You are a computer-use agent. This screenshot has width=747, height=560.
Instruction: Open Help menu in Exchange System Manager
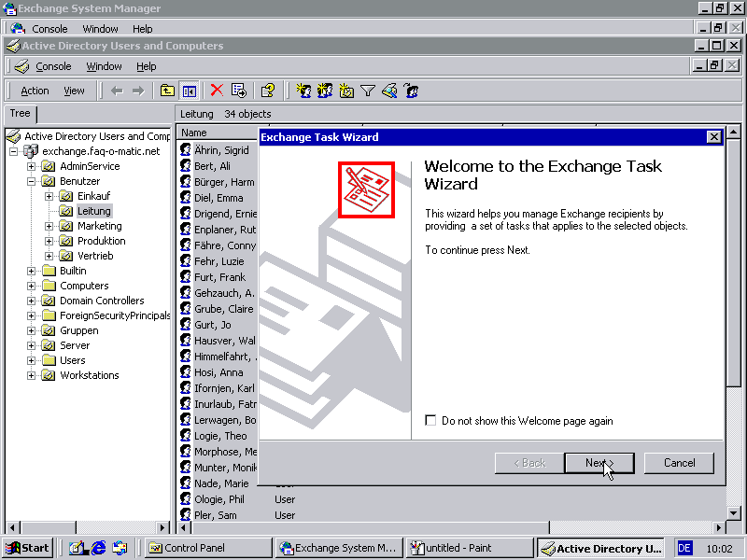(x=143, y=29)
